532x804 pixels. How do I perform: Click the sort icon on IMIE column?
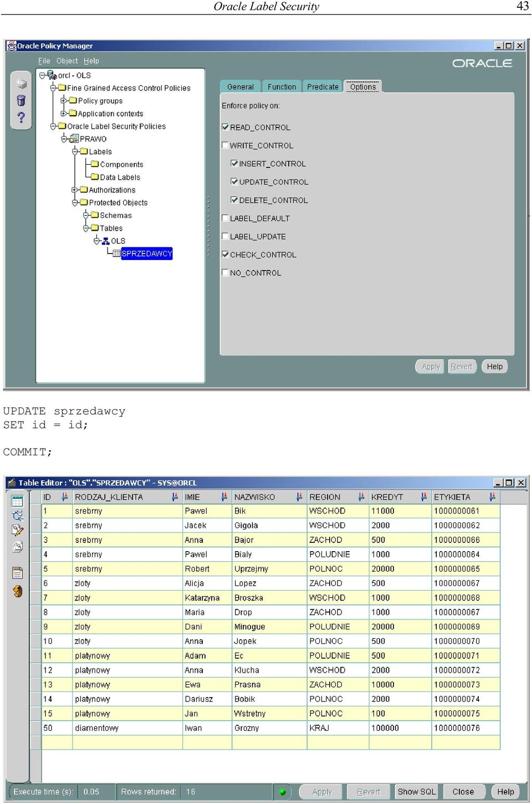pos(224,497)
